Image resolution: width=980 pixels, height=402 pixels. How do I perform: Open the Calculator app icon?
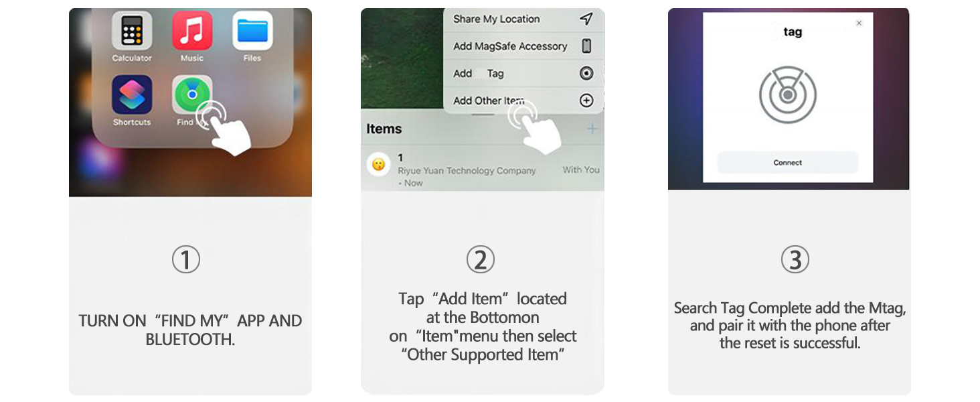click(132, 31)
